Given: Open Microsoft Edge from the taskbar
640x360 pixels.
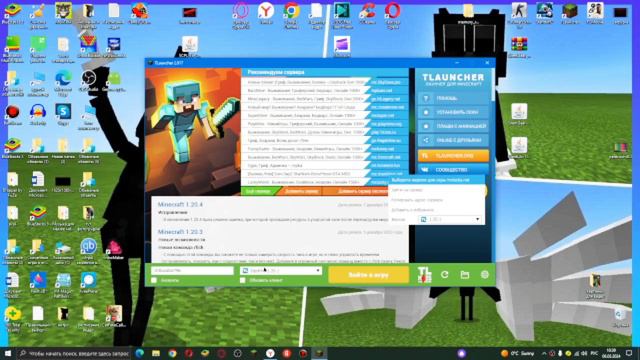Looking at the screenshot, I should tap(140, 353).
